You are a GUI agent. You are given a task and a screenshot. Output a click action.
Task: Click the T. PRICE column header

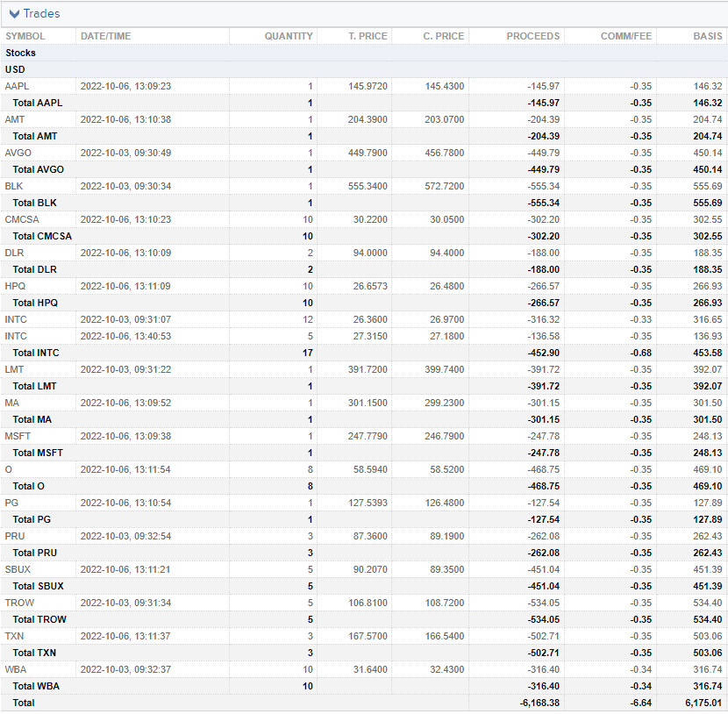[368, 36]
